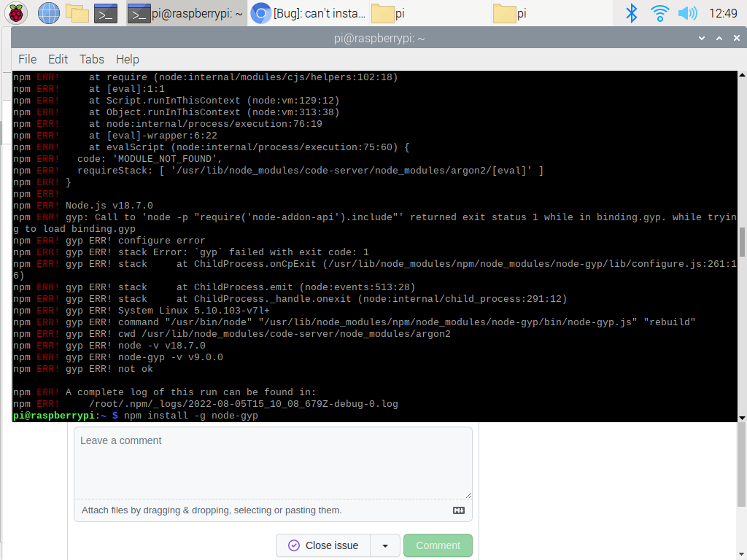Click the terminal scrollbar up arrow
The image size is (747, 560).
[742, 75]
